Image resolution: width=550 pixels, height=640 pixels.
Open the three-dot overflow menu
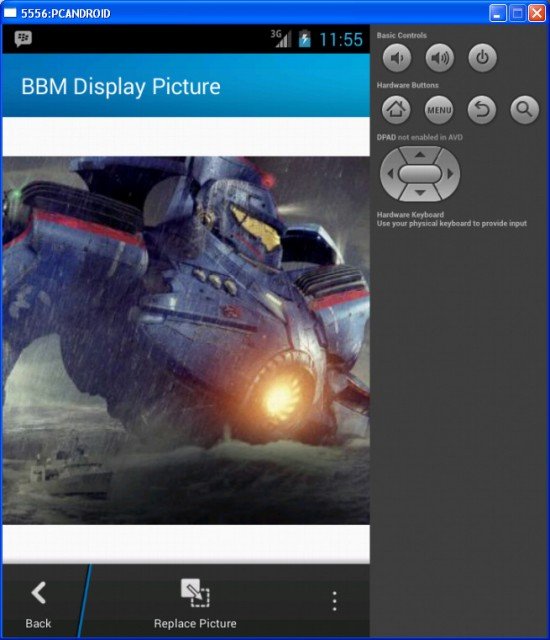pyautogui.click(x=335, y=601)
